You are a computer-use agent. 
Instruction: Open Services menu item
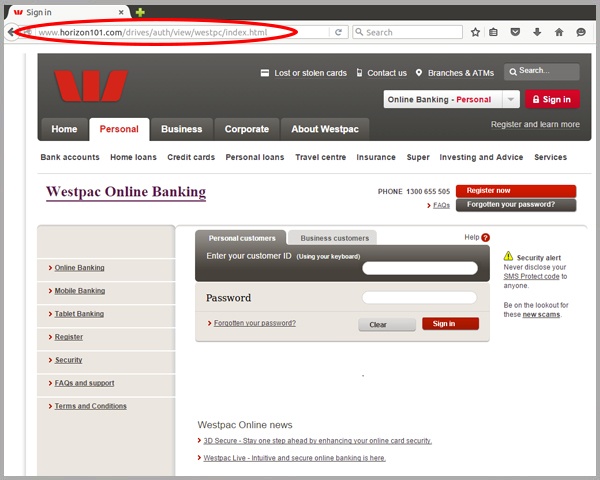click(550, 157)
